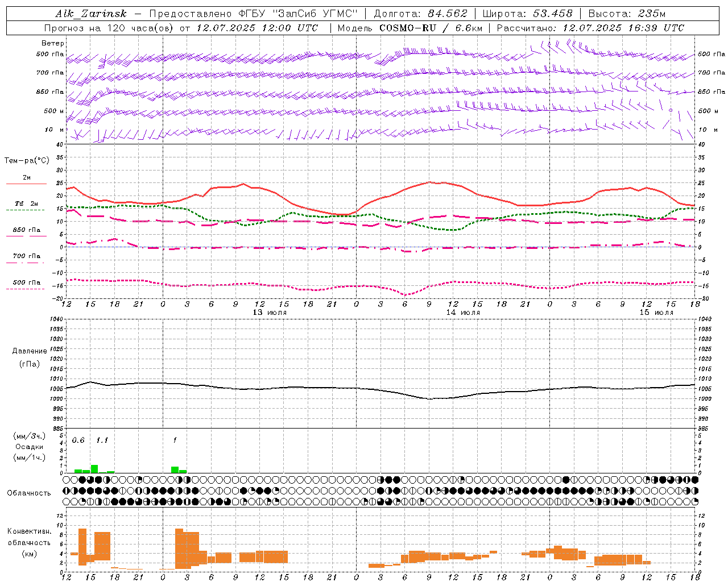The image size is (728, 582).
Task: Click the 500 м wind level label on the left
Action: [x=53, y=111]
